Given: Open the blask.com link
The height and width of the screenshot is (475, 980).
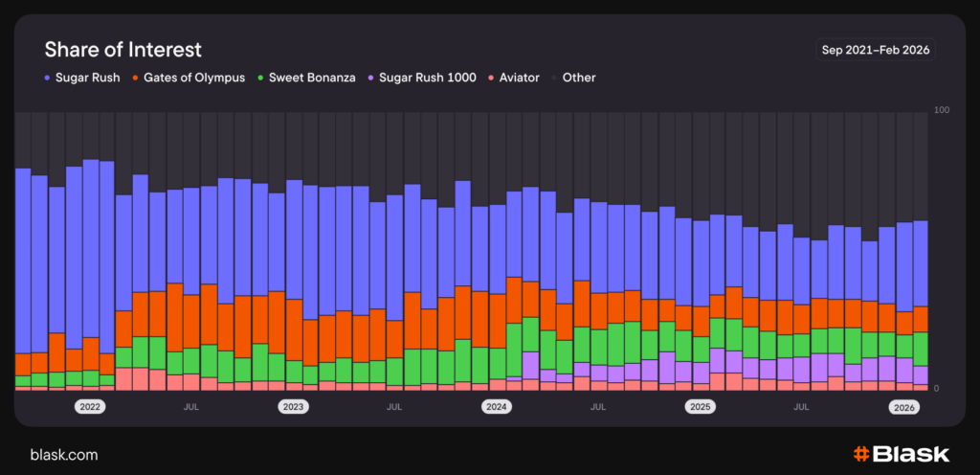Looking at the screenshot, I should pos(64,455).
